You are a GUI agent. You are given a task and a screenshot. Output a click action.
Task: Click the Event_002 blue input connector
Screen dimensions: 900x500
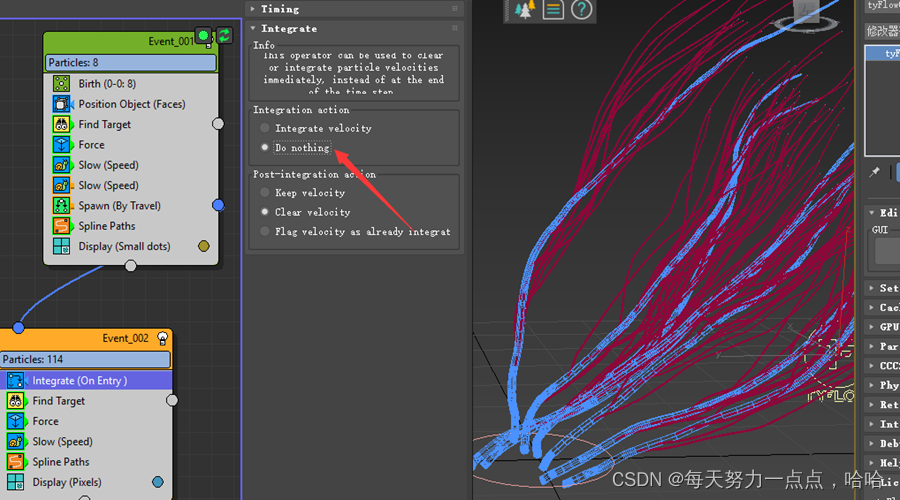pos(18,328)
